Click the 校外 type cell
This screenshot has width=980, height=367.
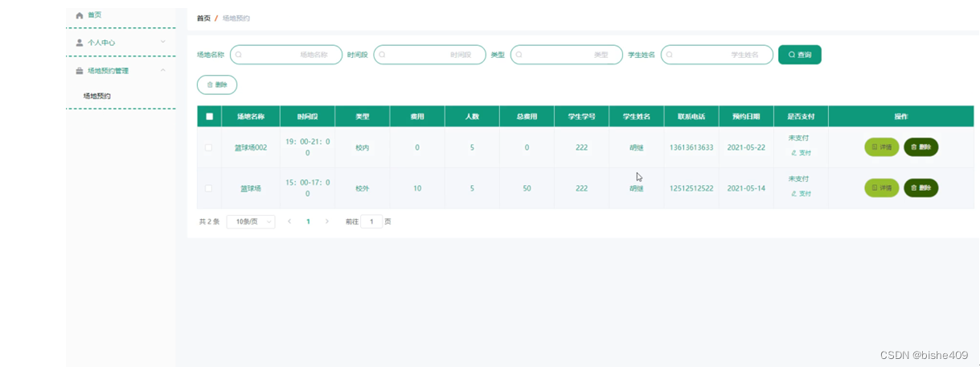(363, 188)
